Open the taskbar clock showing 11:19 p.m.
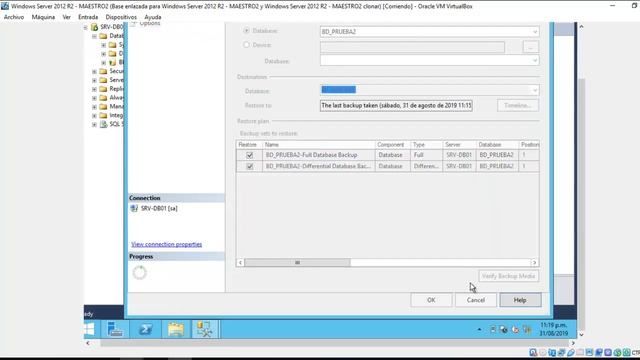The width and height of the screenshot is (640, 360). [x=553, y=329]
